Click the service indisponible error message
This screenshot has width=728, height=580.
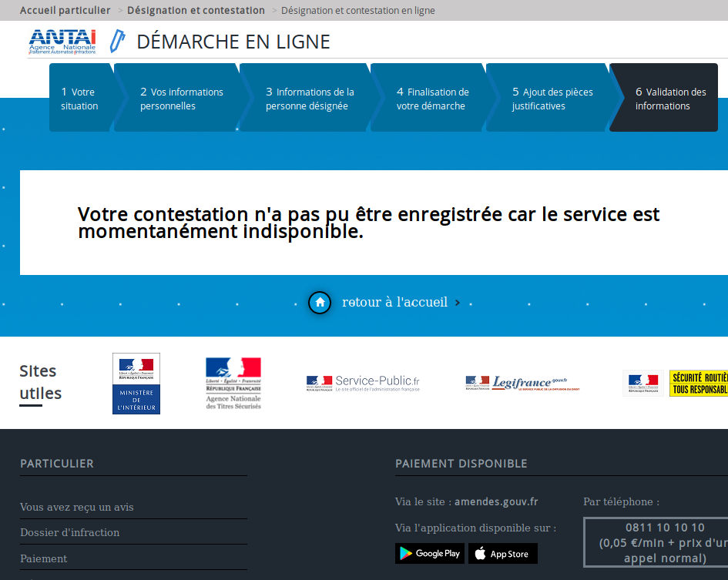369,223
